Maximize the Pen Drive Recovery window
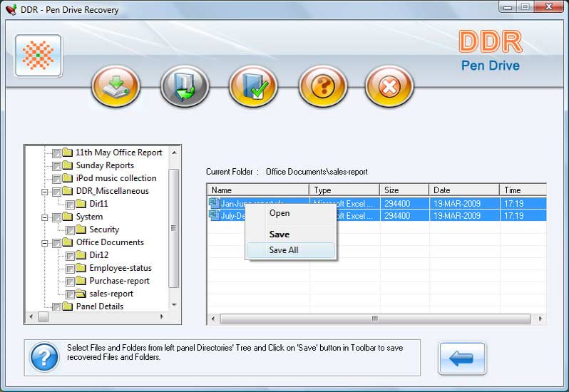Image resolution: width=569 pixels, height=392 pixels. point(525,6)
